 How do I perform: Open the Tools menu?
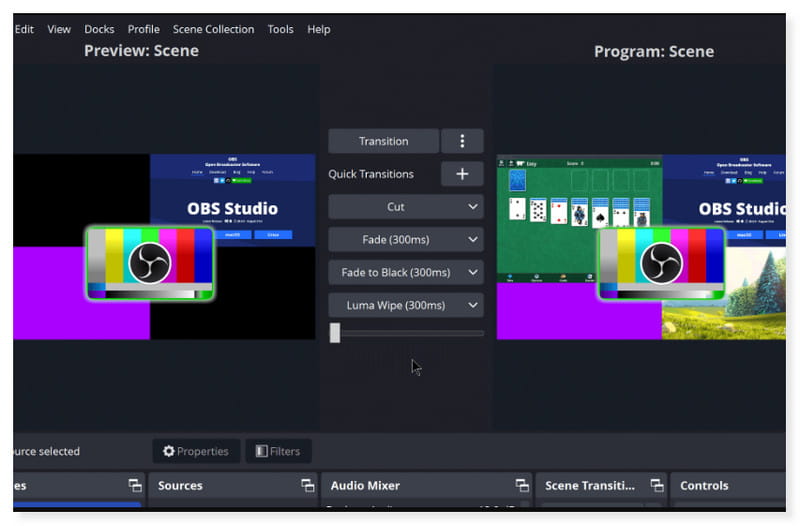click(x=280, y=29)
